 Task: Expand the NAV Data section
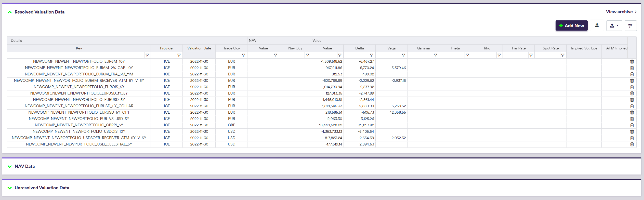click(x=10, y=166)
